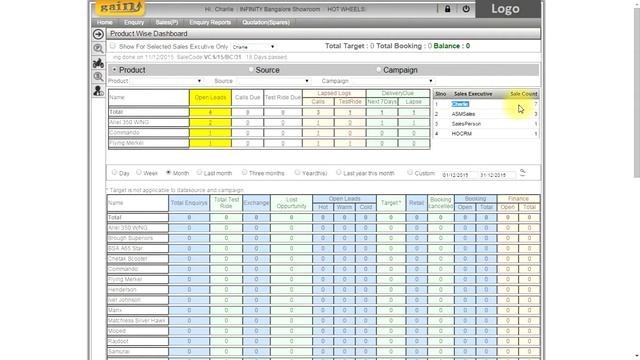Click the Product Wise Dashboard title

[149, 34]
